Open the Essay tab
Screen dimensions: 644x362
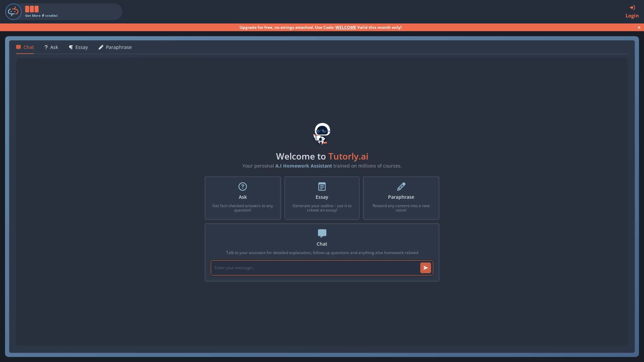pyautogui.click(x=78, y=47)
